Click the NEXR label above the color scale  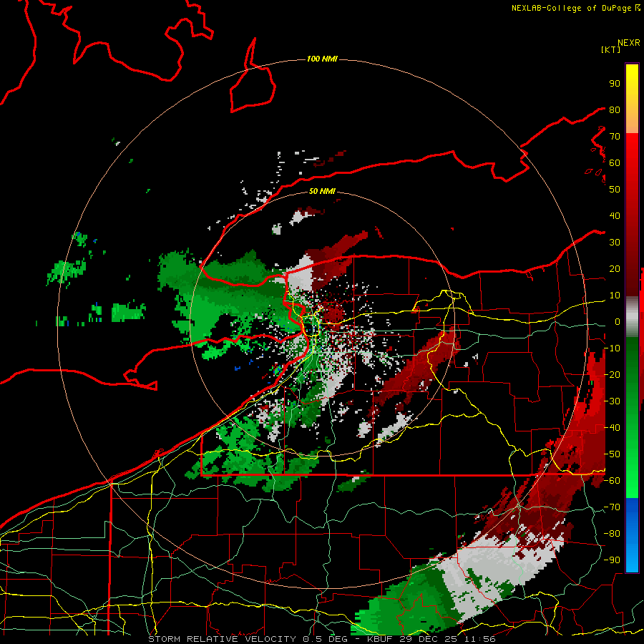point(628,43)
